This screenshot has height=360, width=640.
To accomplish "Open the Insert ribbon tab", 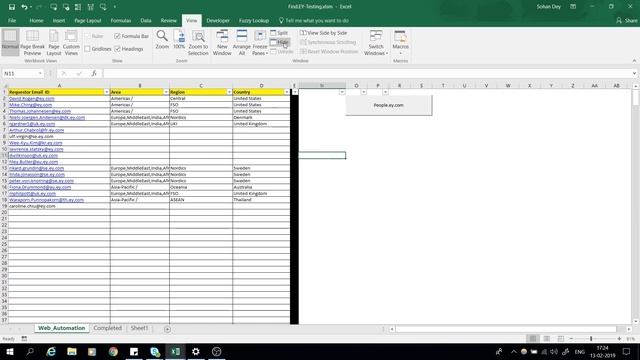I will coord(59,20).
